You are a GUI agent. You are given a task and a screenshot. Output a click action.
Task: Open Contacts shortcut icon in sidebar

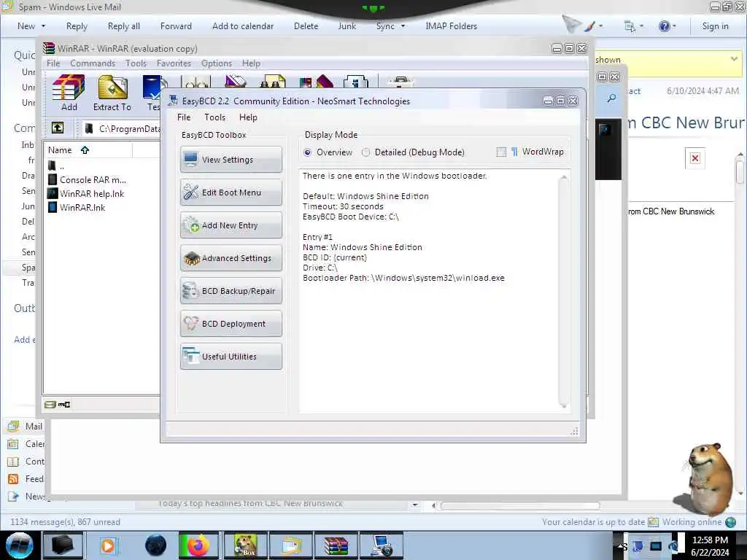pos(13,462)
